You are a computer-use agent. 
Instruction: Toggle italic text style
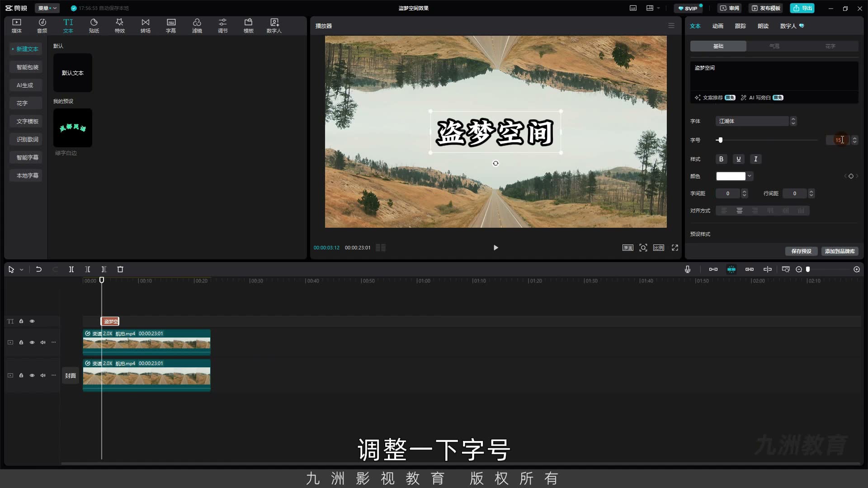coord(756,159)
